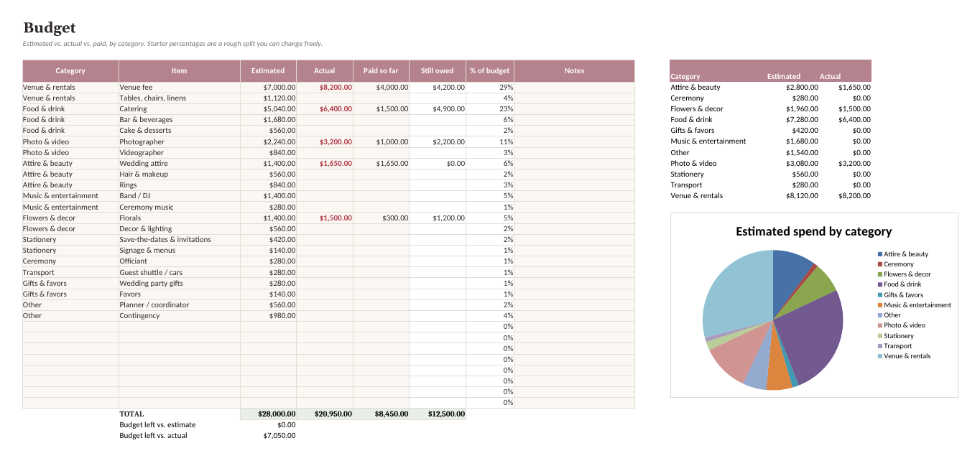
Task: Click the "$7,000.00" estimated venue fee cell
Action: 268,88
